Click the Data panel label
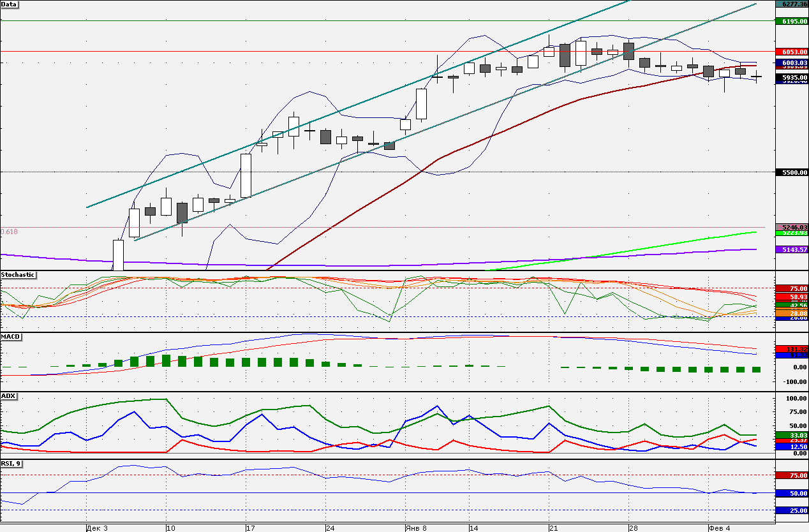Screen dimensions: 809x532 pyautogui.click(x=10, y=4)
